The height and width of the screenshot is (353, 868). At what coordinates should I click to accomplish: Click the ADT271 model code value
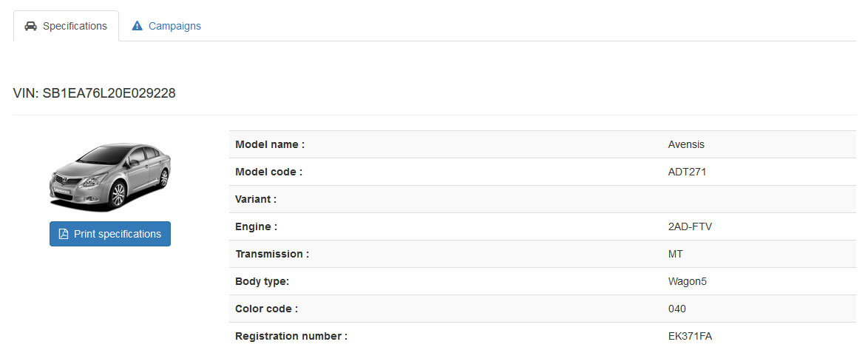click(x=687, y=172)
